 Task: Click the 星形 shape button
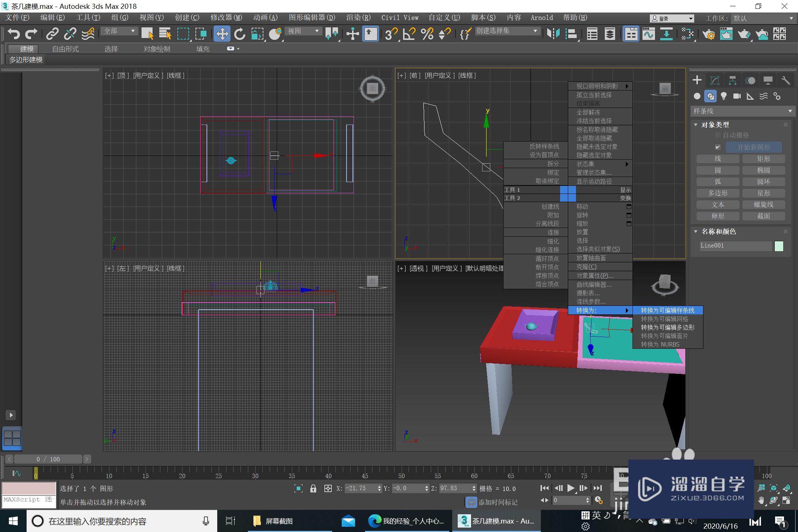pos(763,193)
